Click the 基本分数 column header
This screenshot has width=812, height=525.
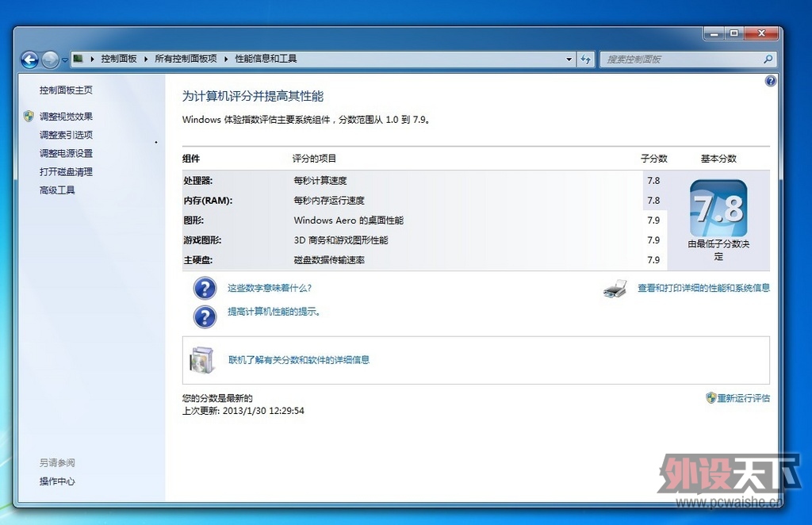pos(718,159)
